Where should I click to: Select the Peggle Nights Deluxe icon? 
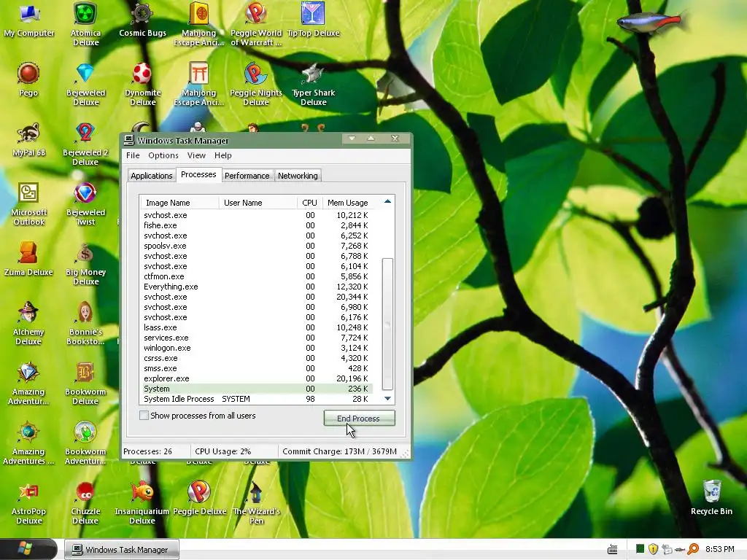pyautogui.click(x=256, y=85)
